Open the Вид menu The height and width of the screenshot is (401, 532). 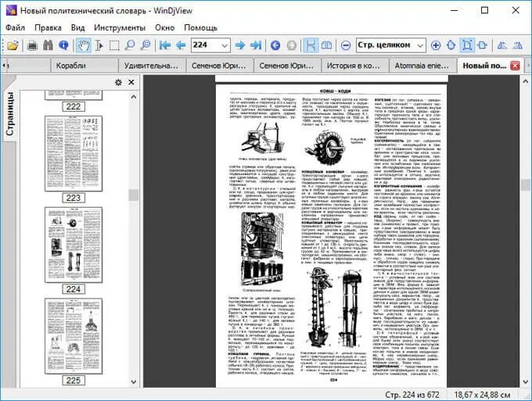(77, 28)
